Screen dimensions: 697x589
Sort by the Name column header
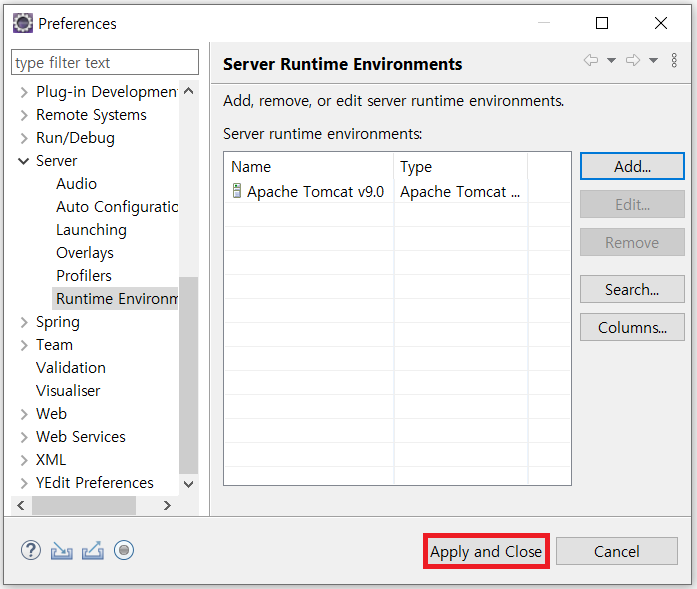coord(309,167)
